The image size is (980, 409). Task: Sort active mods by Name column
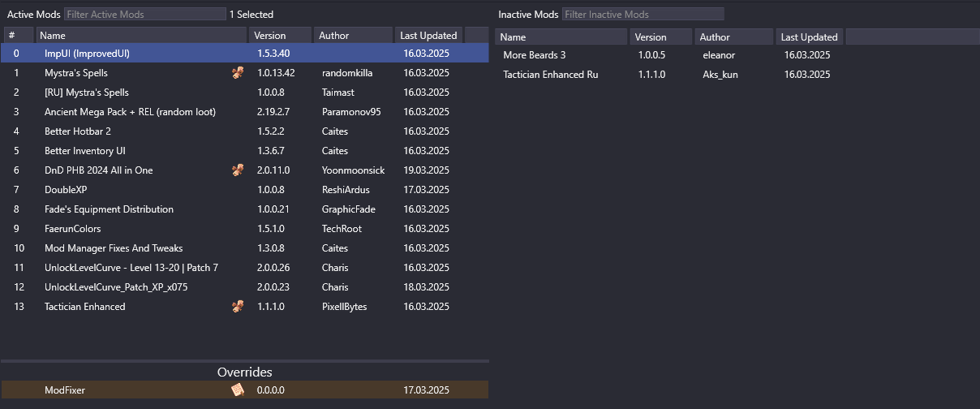pos(141,35)
